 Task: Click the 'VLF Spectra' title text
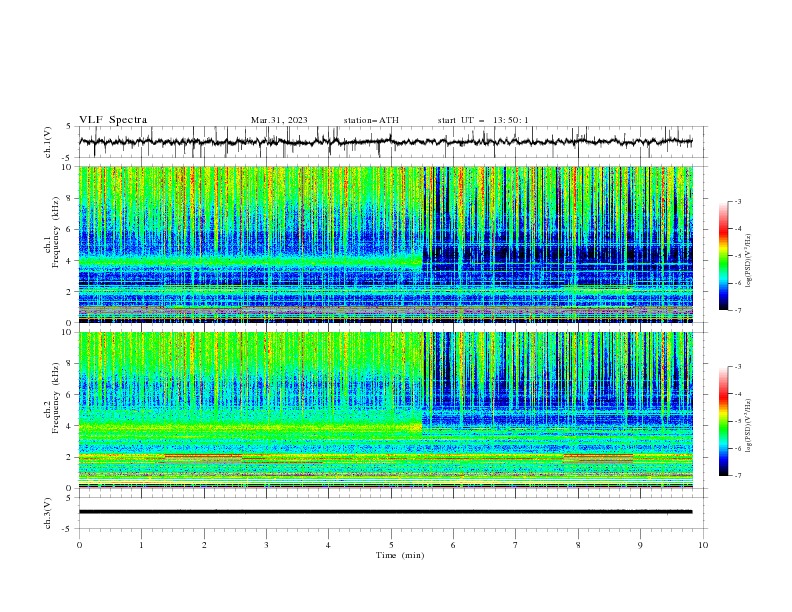[x=113, y=120]
